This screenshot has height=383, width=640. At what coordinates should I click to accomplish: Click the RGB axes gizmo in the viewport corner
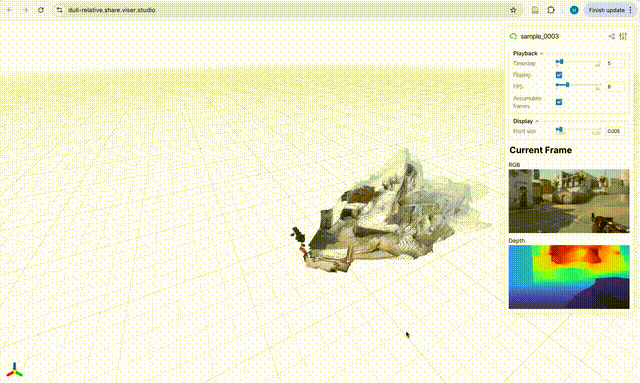(x=15, y=370)
